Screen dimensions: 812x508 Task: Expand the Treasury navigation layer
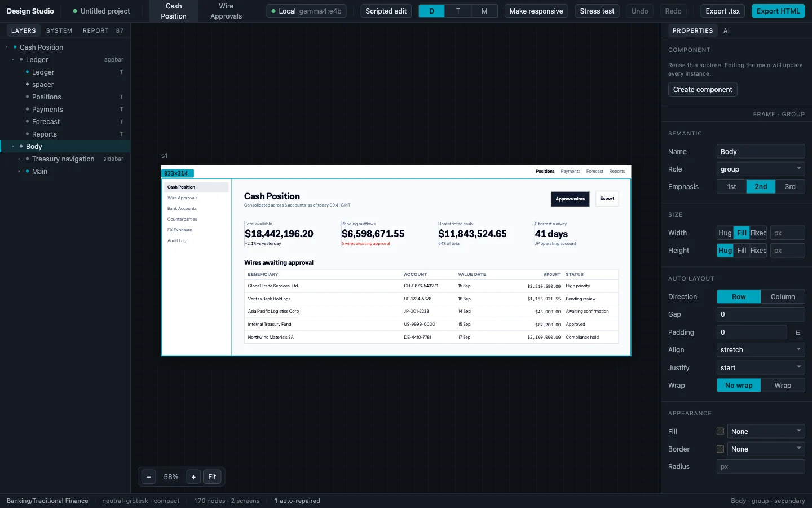19,159
